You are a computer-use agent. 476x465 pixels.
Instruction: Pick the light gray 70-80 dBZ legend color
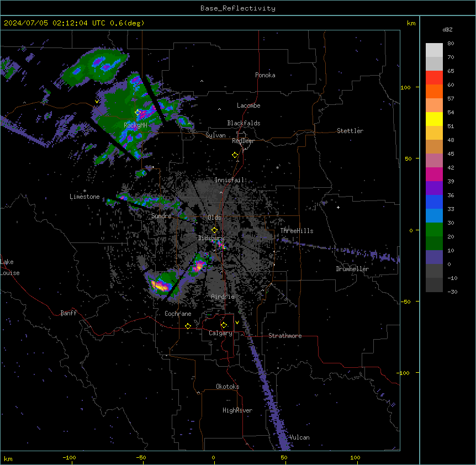pyautogui.click(x=434, y=50)
